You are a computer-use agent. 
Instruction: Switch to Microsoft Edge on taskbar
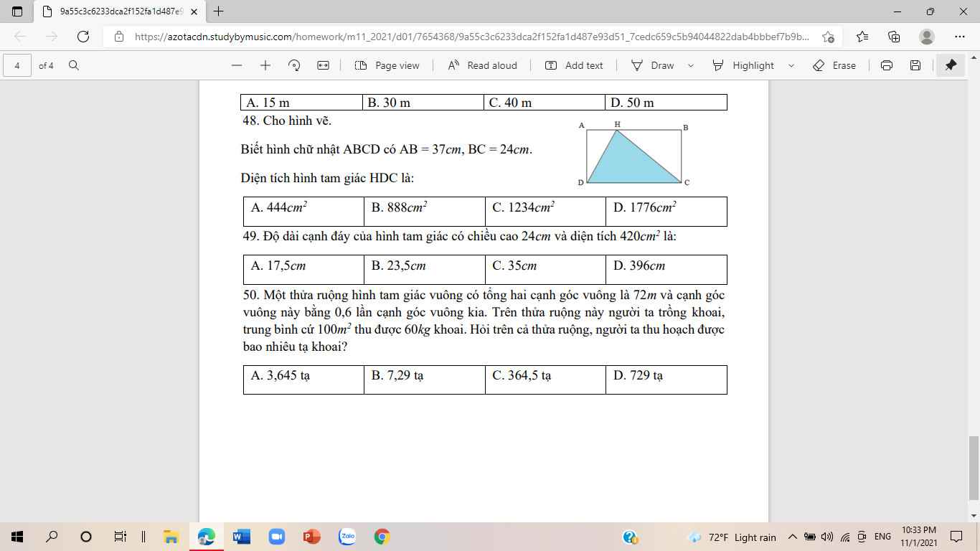click(x=206, y=537)
